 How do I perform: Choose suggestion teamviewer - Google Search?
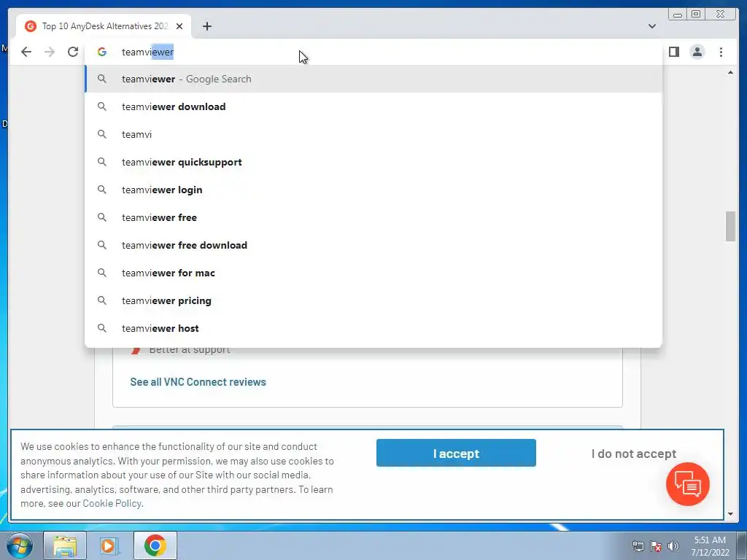pos(373,79)
